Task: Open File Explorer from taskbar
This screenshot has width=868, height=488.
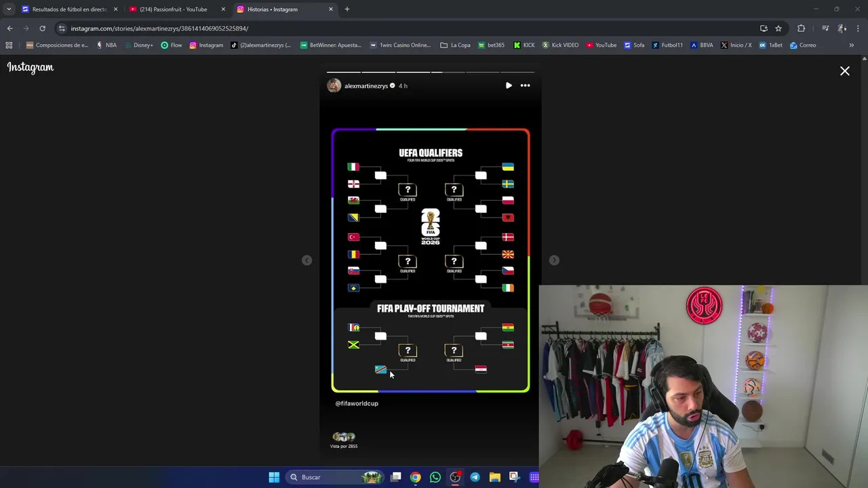Action: click(494, 477)
